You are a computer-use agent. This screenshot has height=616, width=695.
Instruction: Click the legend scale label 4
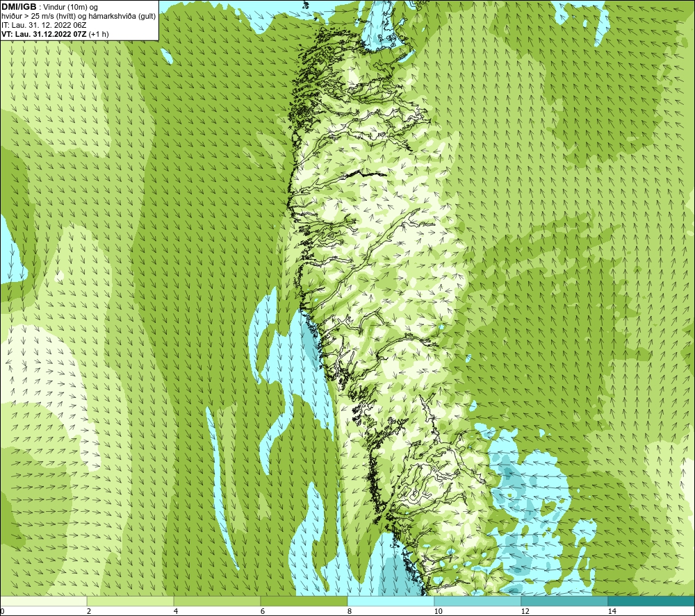tap(176, 612)
